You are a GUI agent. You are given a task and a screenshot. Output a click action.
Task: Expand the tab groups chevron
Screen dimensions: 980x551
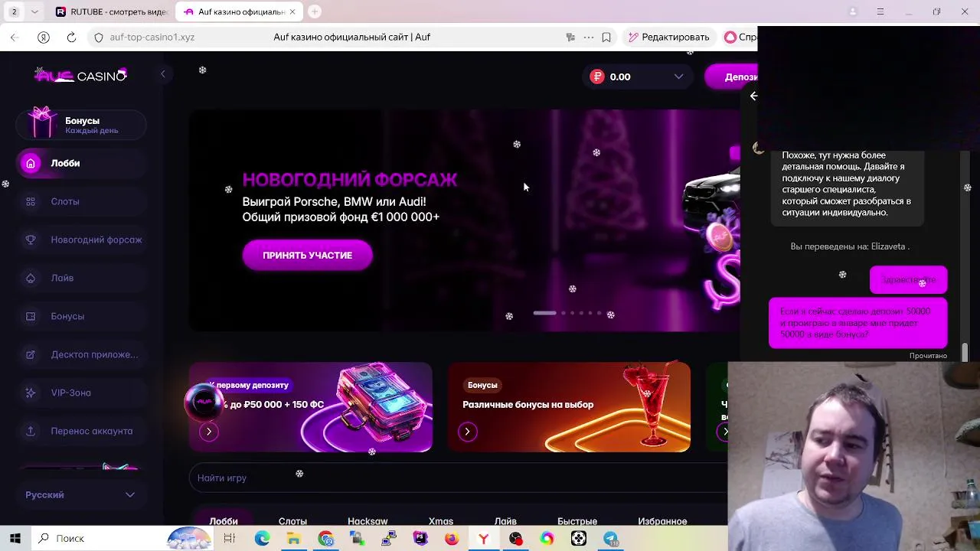[34, 11]
